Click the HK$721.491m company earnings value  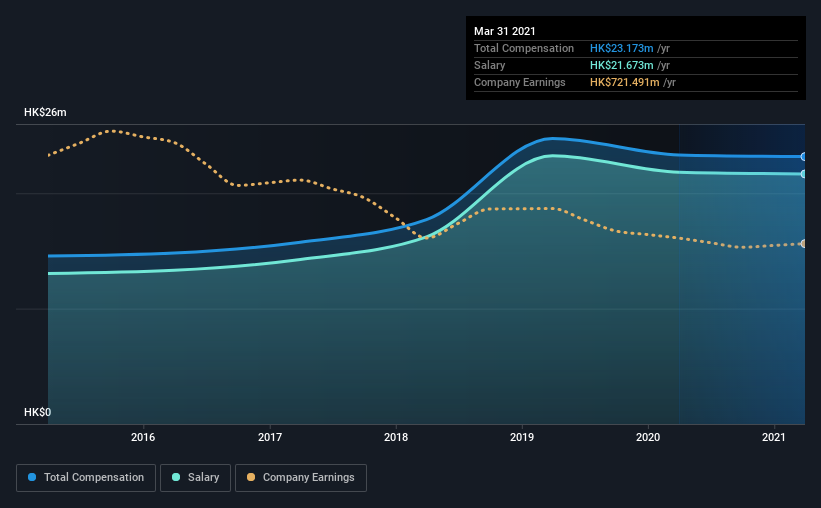point(625,83)
